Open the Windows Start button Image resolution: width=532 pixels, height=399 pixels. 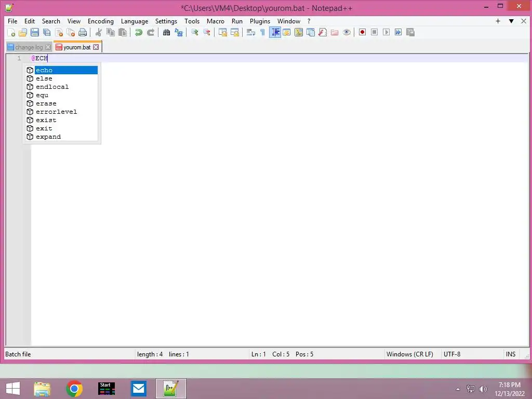tap(13, 389)
